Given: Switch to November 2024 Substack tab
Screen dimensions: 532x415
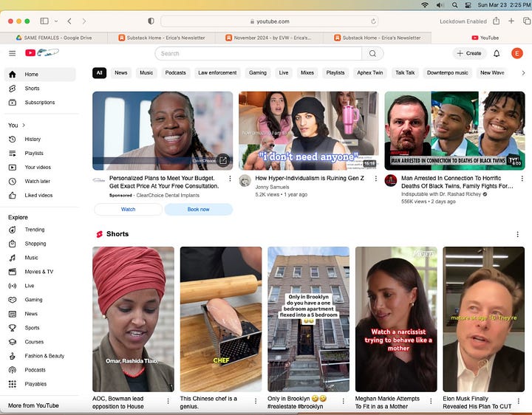Looking at the screenshot, I should (x=269, y=38).
